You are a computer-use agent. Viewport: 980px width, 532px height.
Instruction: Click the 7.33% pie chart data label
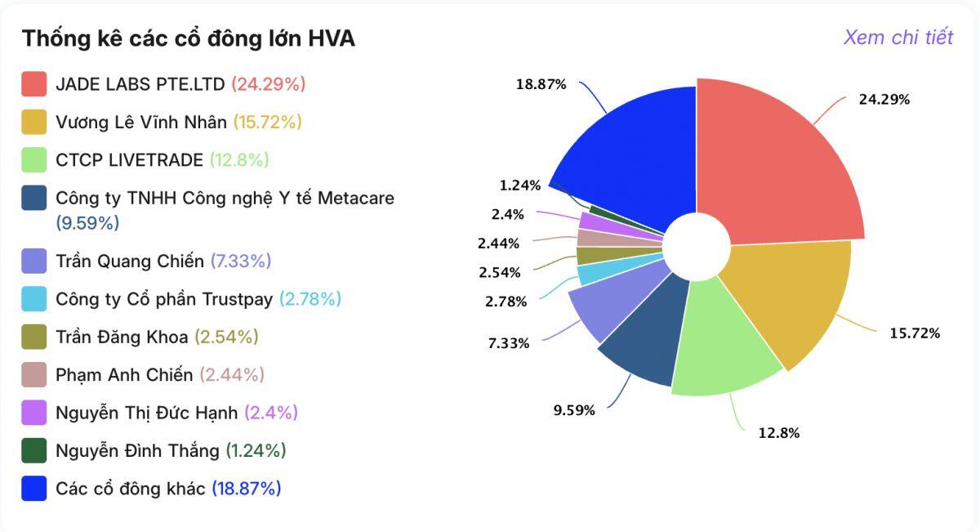coord(509,344)
